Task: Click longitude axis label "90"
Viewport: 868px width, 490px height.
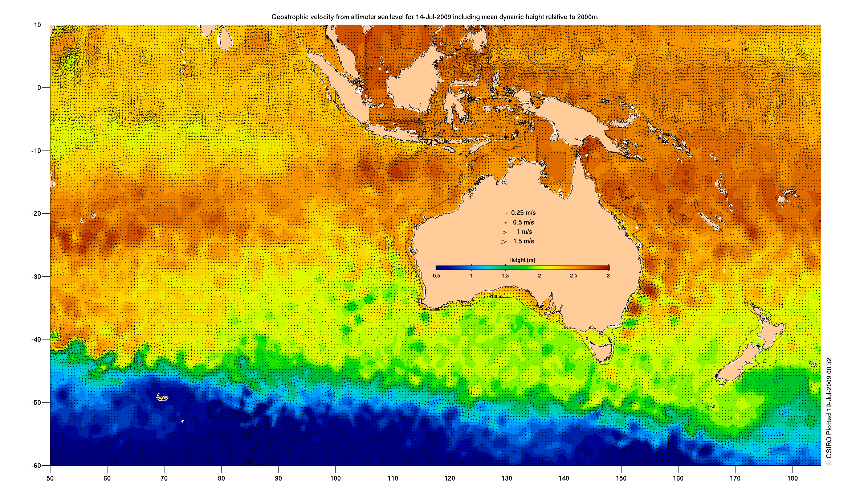Action: click(x=278, y=478)
